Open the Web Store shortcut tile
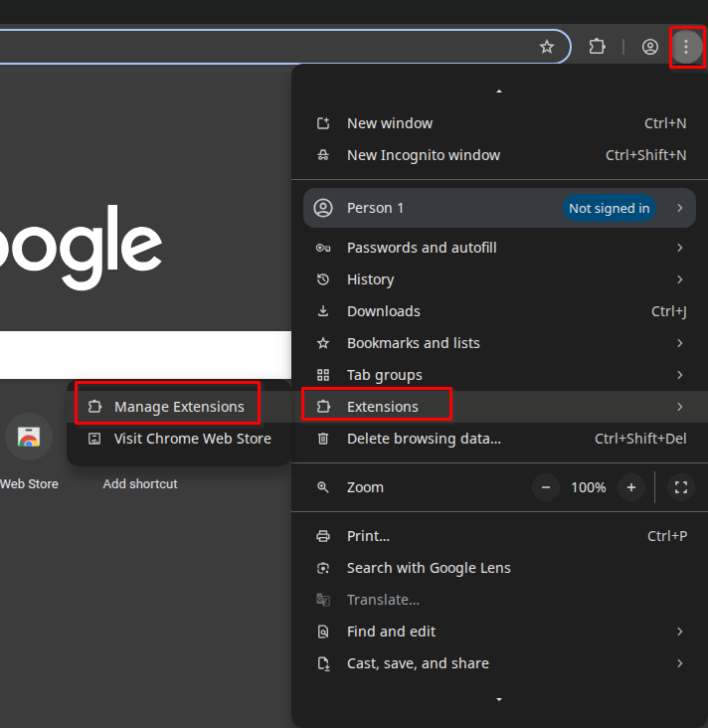Image resolution: width=708 pixels, height=728 pixels. point(29,437)
